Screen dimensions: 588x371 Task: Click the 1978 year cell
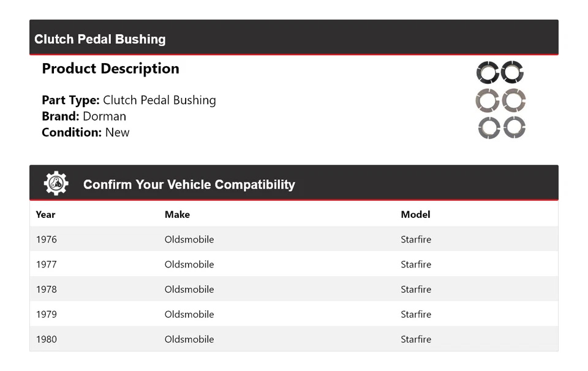pyautogui.click(x=47, y=290)
